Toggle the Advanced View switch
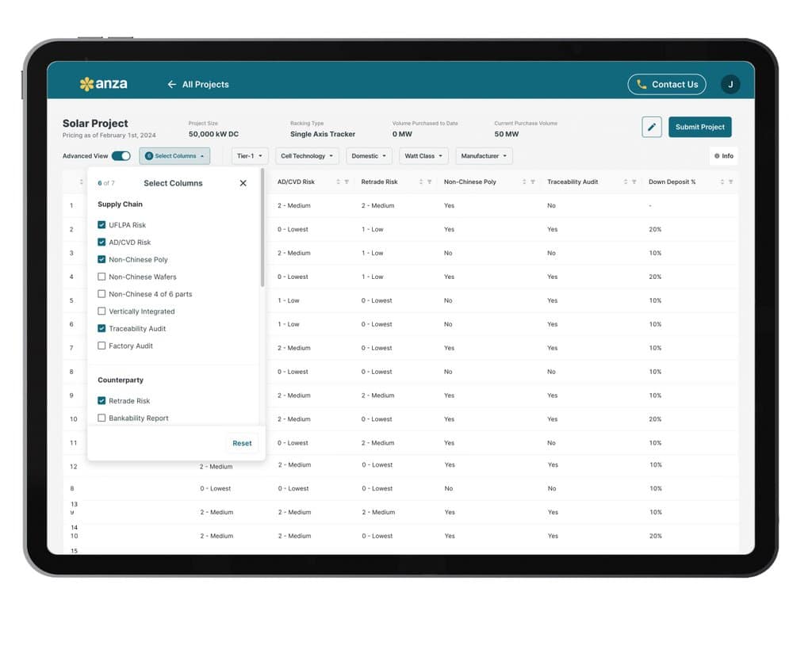 click(x=121, y=156)
